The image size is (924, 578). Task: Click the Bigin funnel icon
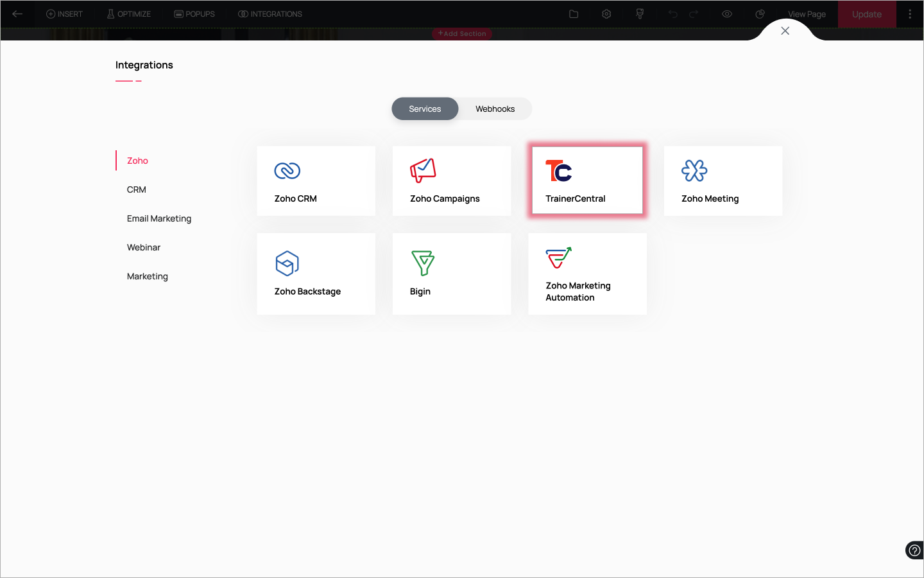coord(423,263)
